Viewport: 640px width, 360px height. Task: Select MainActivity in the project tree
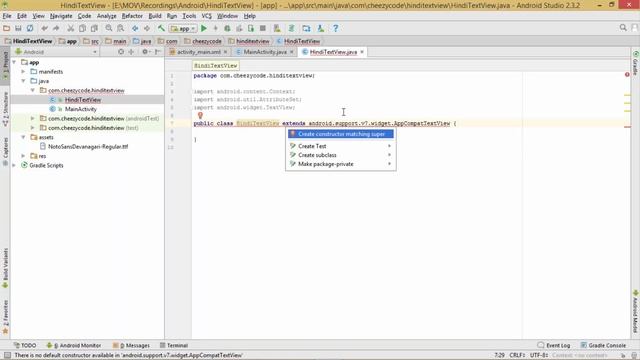click(80, 109)
